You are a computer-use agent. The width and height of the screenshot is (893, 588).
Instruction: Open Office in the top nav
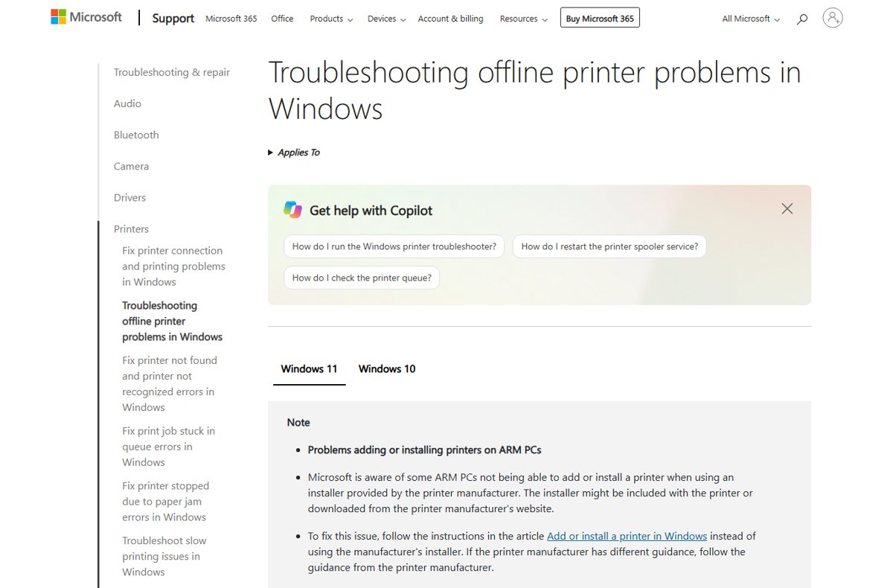click(282, 19)
